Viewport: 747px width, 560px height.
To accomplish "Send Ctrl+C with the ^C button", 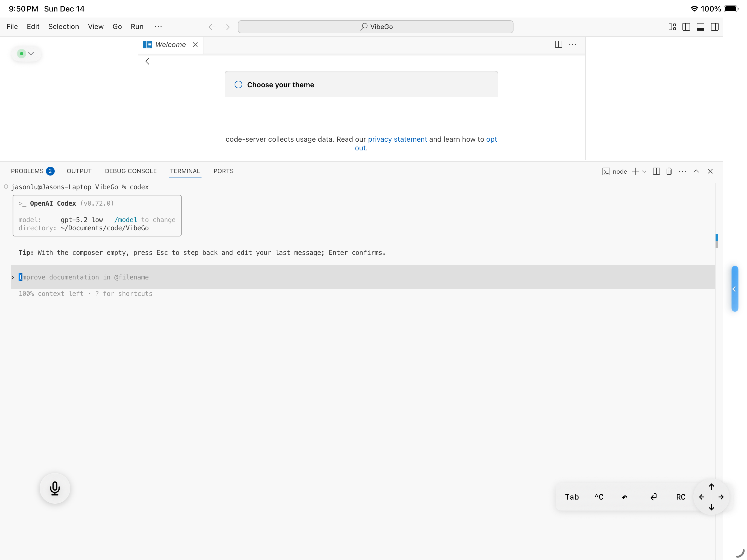I will pyautogui.click(x=599, y=497).
